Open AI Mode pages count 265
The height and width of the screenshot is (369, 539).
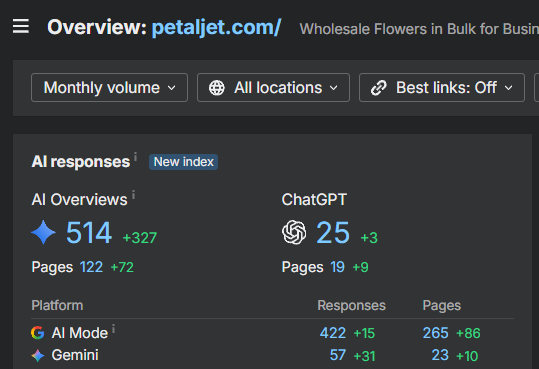(436, 333)
